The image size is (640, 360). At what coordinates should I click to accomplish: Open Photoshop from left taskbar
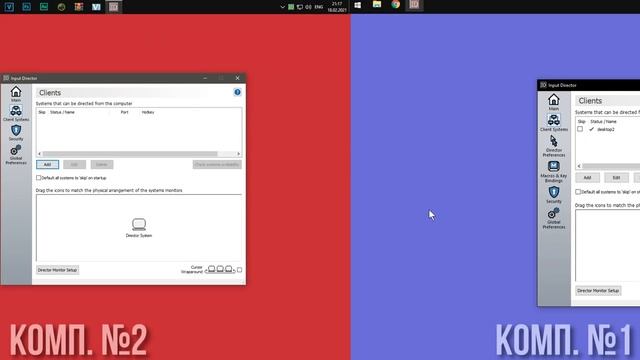[x=27, y=7]
